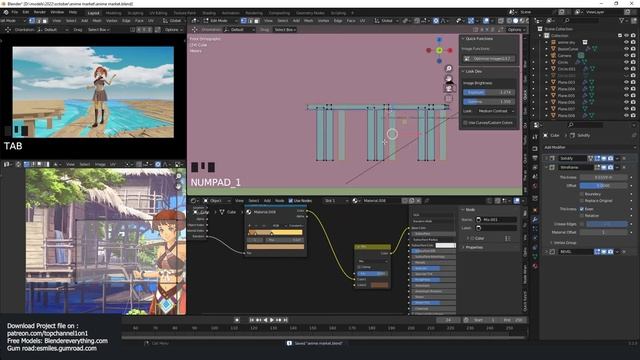Click the Optimize Images button

pos(489,59)
